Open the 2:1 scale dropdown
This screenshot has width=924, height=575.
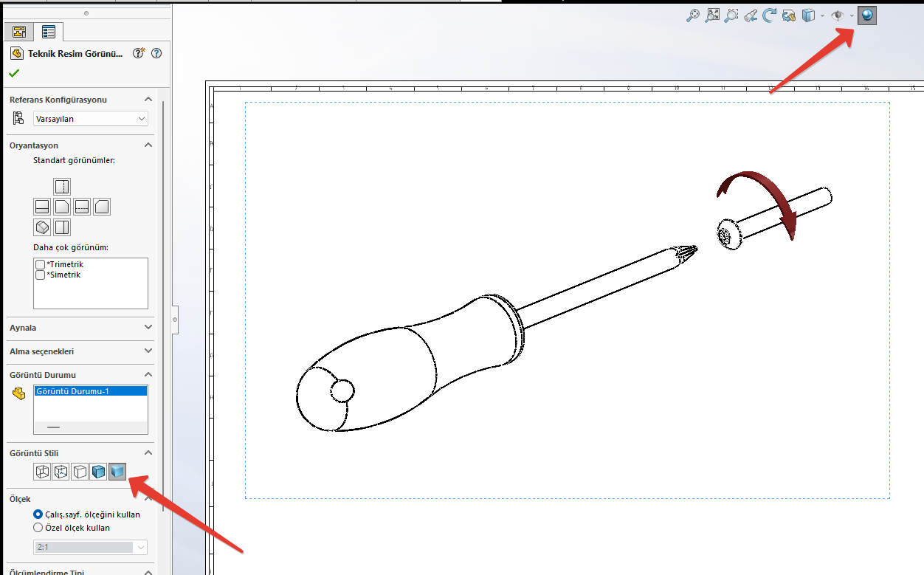coord(91,547)
